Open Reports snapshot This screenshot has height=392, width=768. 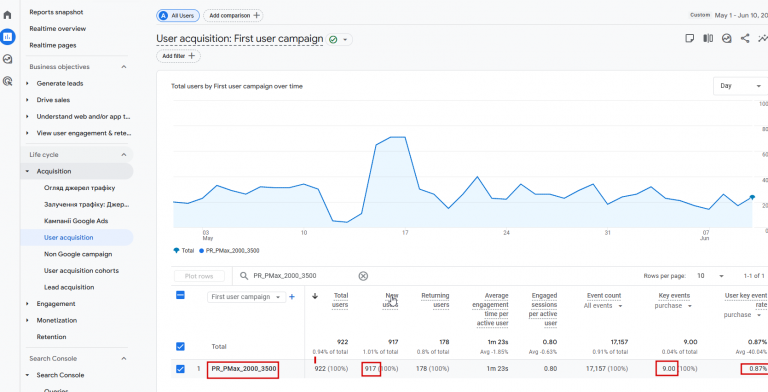point(56,12)
